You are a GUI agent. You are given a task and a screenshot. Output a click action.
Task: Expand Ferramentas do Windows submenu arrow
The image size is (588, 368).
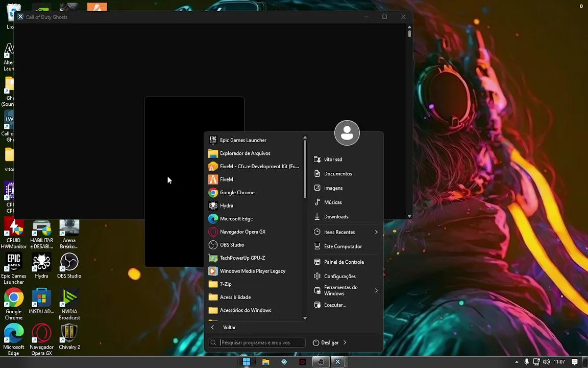click(x=376, y=290)
